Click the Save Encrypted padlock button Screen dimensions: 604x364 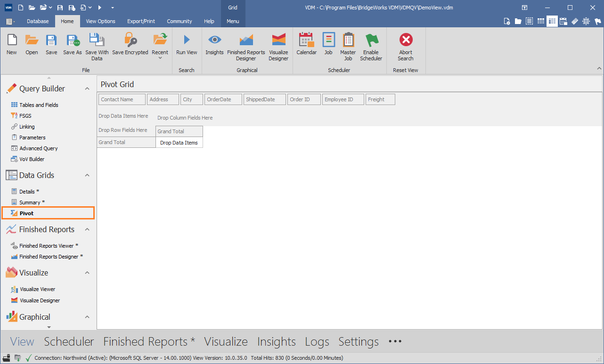pos(130,44)
